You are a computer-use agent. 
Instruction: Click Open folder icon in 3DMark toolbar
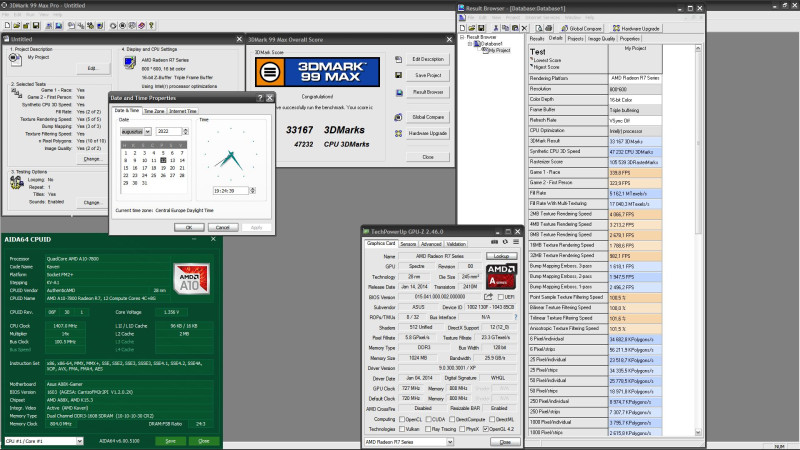[16, 25]
